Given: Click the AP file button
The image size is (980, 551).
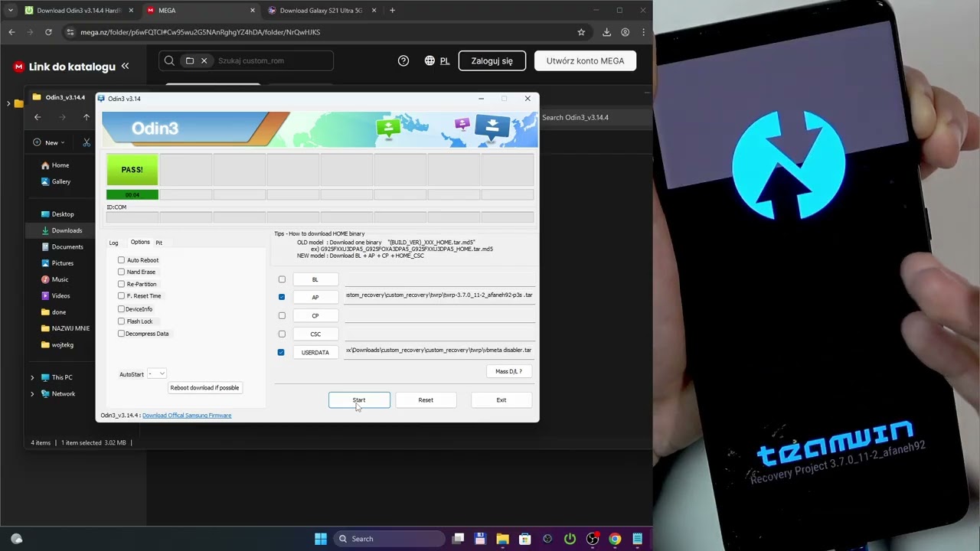Looking at the screenshot, I should click(315, 297).
